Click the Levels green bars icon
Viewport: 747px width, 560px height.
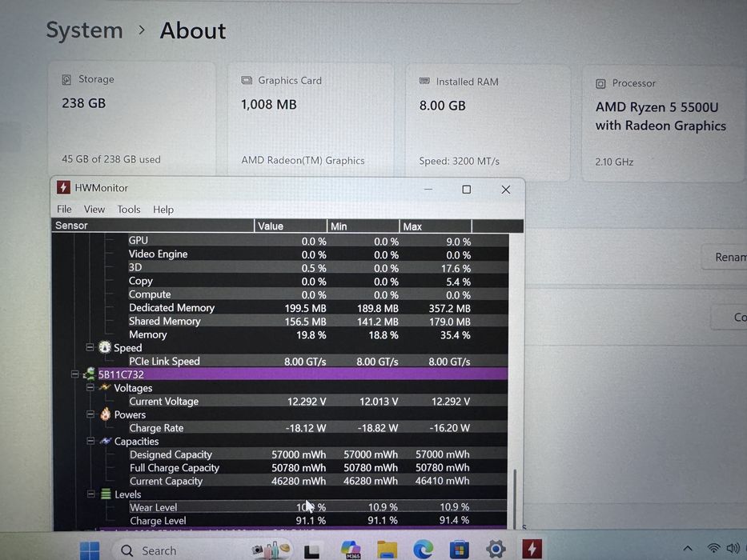[x=106, y=494]
